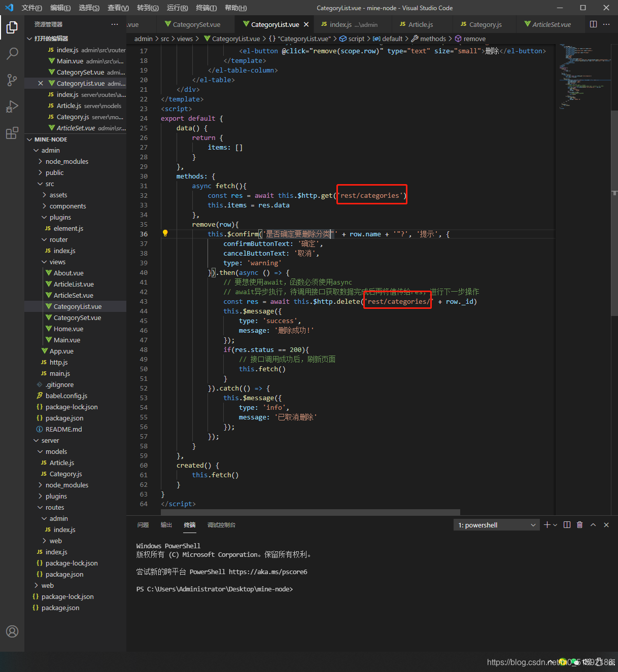Close CategoryList.vue in open editors list
The image size is (618, 672).
click(x=41, y=83)
